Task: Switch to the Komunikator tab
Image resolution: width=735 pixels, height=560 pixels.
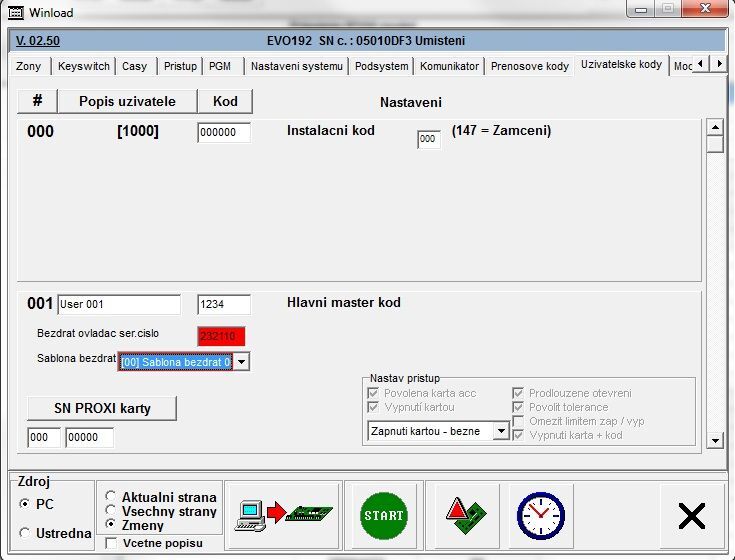Action: pyautogui.click(x=449, y=66)
